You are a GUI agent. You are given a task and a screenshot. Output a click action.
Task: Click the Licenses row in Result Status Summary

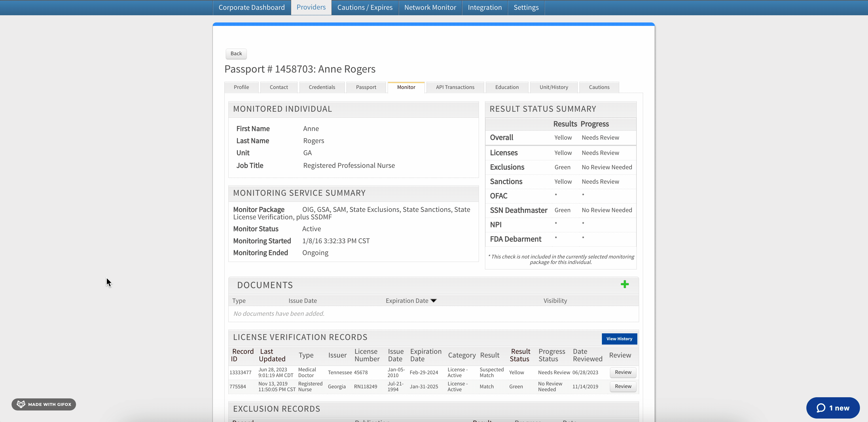[x=560, y=153]
